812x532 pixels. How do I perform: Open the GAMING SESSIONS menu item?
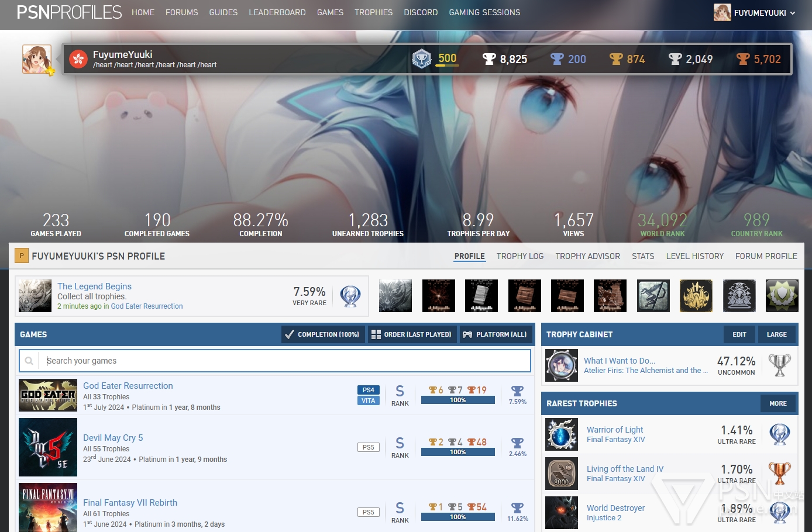click(484, 12)
